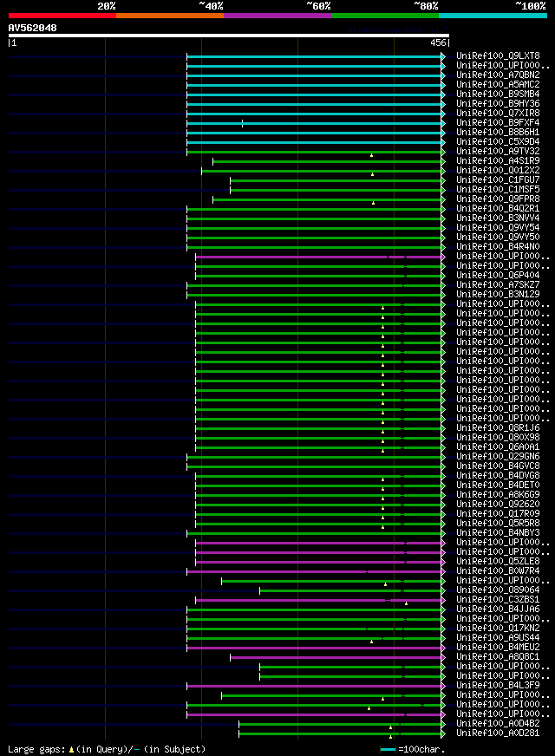This screenshot has height=756, width=555.
Task: Open the UniRef100_B3N129 entry
Action: [498, 295]
